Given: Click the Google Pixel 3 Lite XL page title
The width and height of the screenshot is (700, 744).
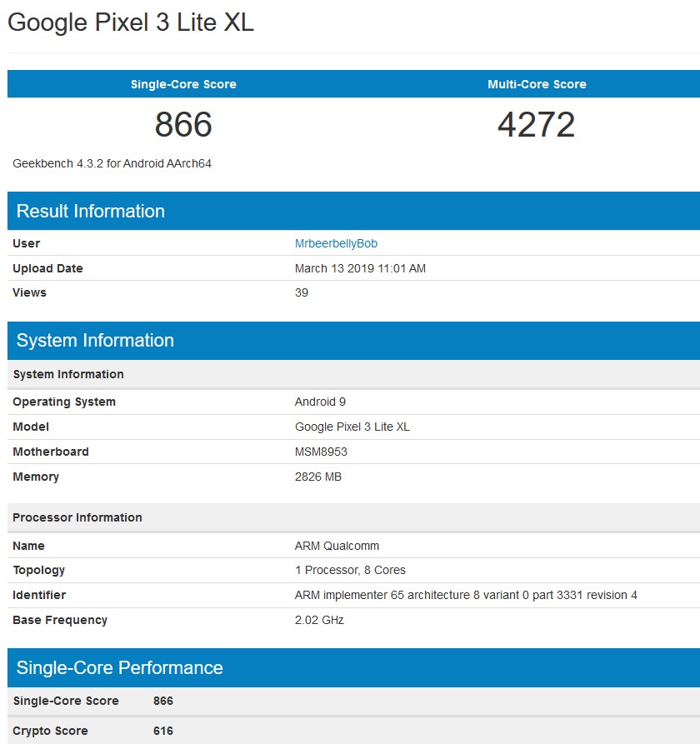Looking at the screenshot, I should tap(131, 22).
